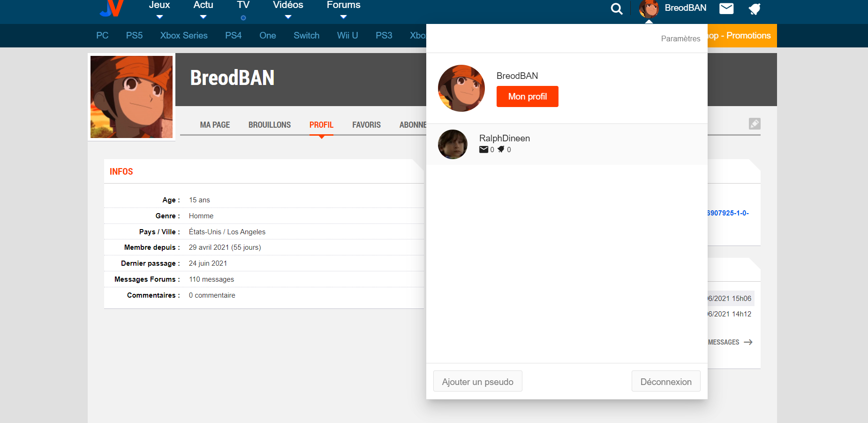This screenshot has height=423, width=868.
Task: Select the One platform link
Action: 268,36
